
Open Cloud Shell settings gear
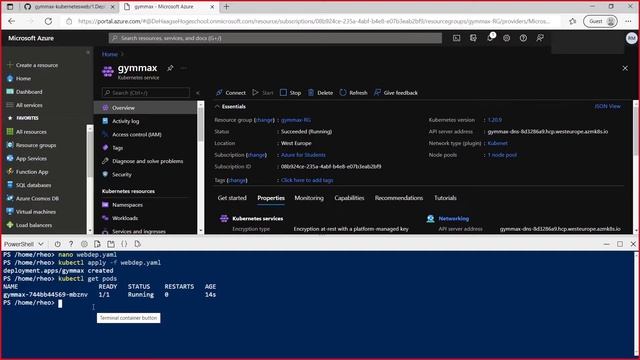point(84,244)
